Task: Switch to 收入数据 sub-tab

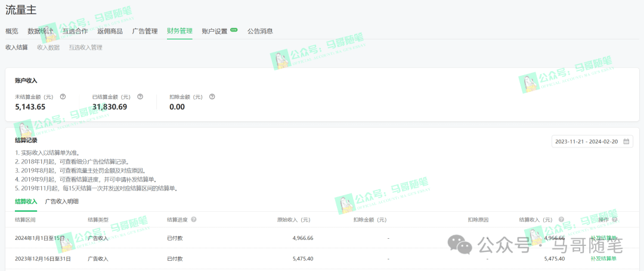Action: [48, 47]
